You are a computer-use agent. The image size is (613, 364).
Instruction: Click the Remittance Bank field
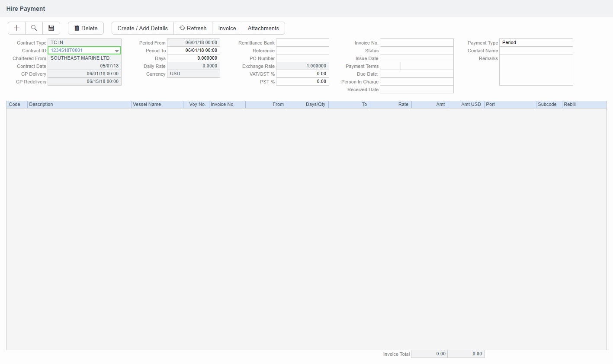302,43
